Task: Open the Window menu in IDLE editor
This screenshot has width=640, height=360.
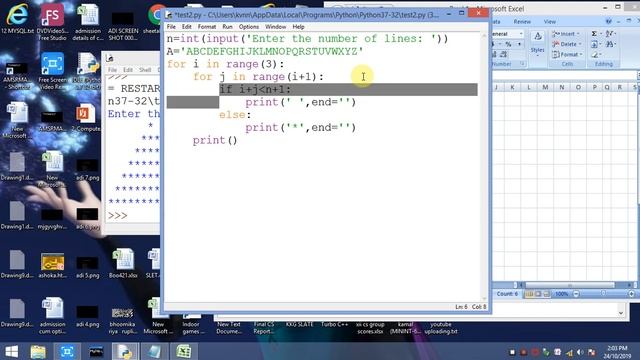Action: coord(276,27)
